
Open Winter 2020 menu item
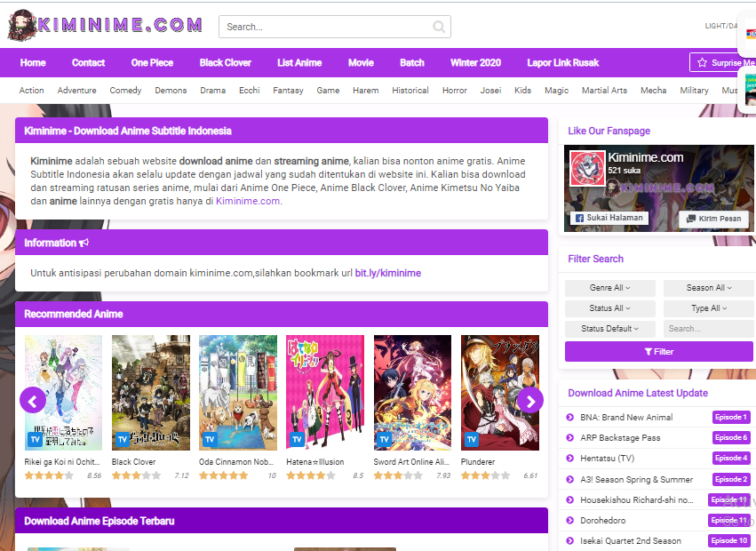[475, 63]
